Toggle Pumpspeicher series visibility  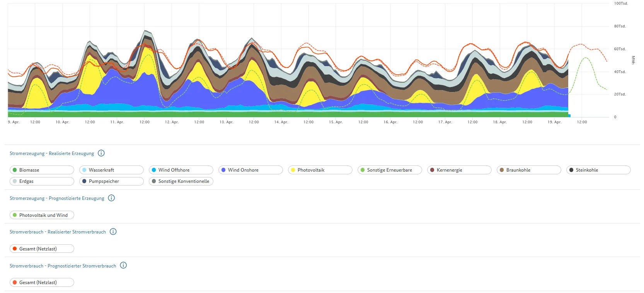[111, 181]
